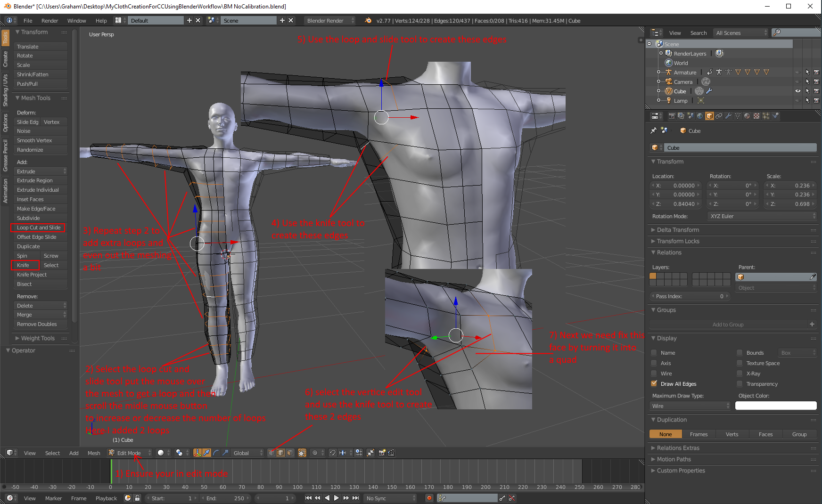Click the pin icon in properties context

tap(653, 130)
